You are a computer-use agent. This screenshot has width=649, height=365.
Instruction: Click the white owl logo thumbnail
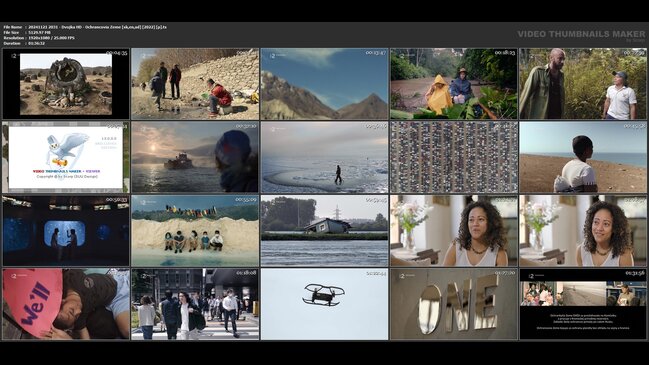coord(66,157)
